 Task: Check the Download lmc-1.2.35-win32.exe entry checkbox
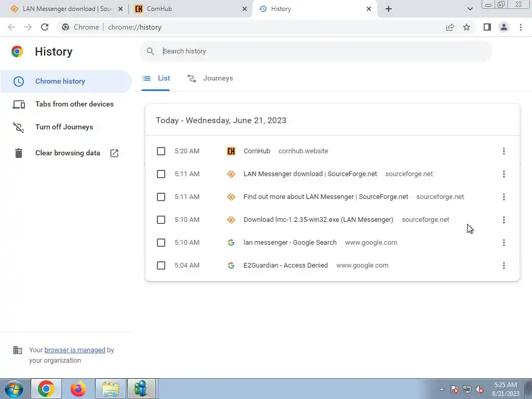[161, 220]
